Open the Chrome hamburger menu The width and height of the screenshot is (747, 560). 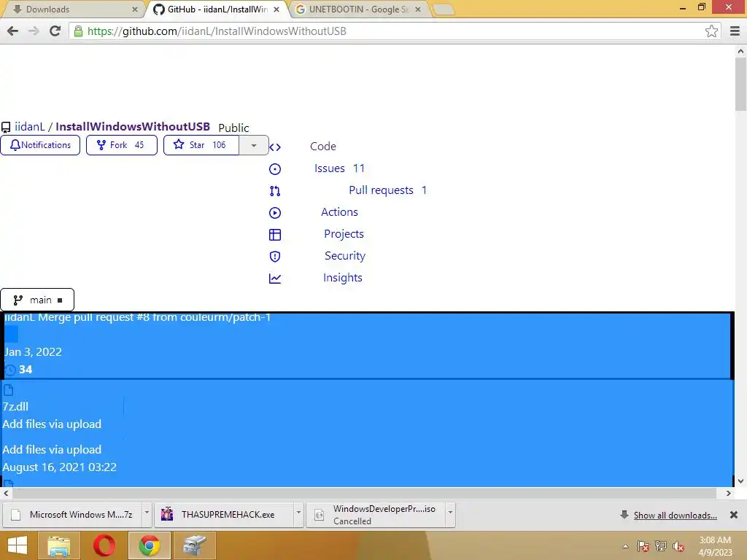tap(735, 31)
